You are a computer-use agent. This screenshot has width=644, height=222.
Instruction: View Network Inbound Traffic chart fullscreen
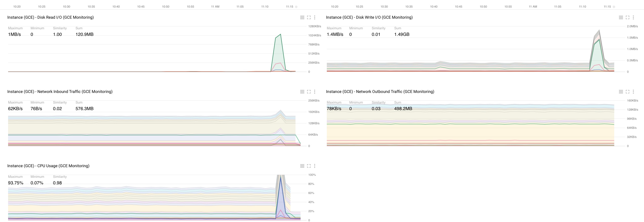point(309,92)
